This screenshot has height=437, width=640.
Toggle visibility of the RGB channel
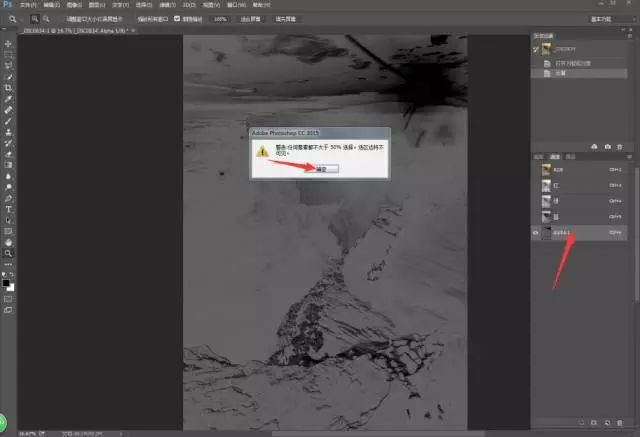tap(534, 169)
